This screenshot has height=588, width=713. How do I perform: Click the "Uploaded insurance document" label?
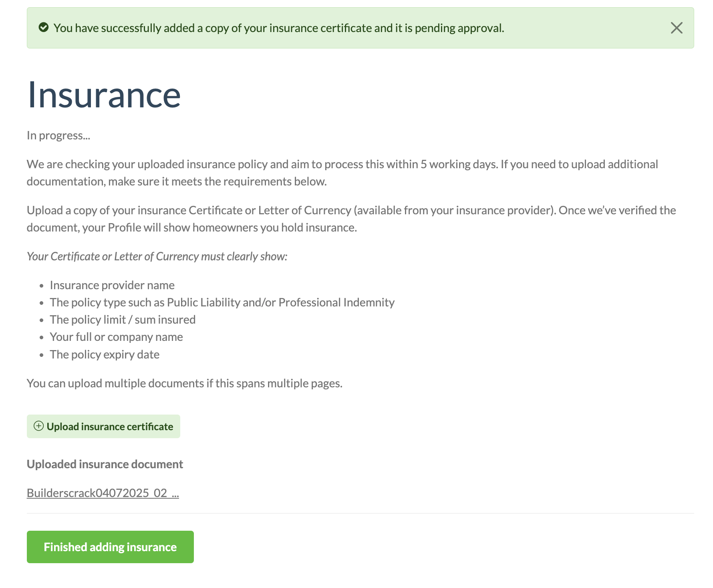pos(105,464)
